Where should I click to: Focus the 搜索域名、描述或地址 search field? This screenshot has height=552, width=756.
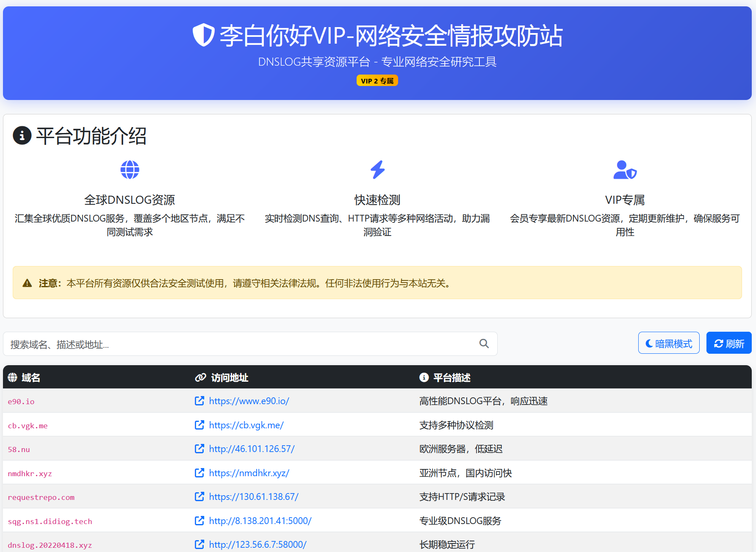(250, 344)
